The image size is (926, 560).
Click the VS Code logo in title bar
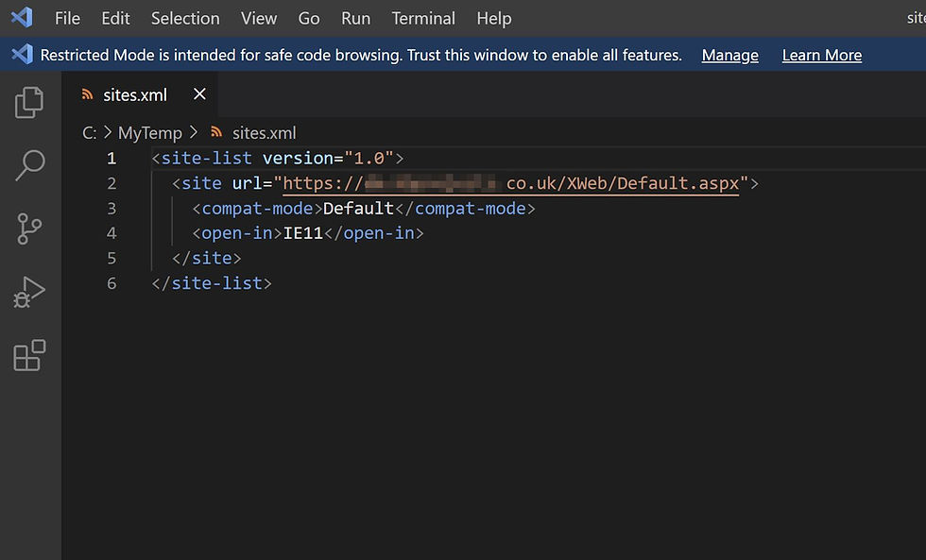pyautogui.click(x=22, y=18)
